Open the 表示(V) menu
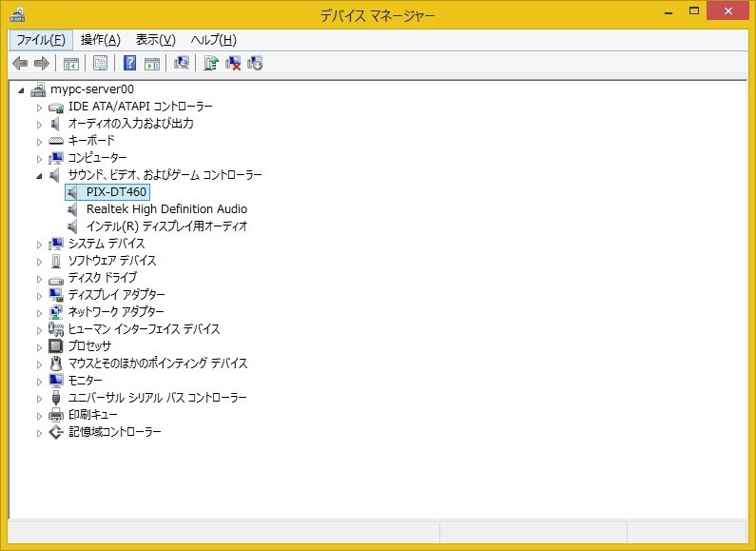Screen dimensions: 756x551 155,40
